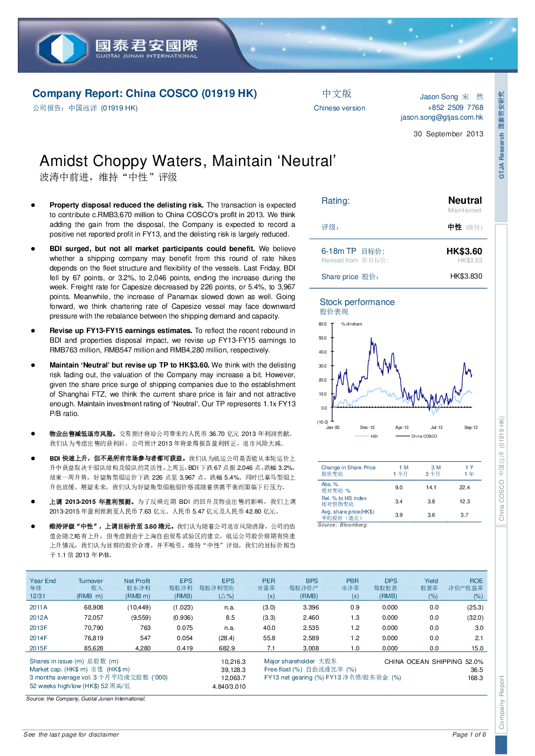
Task: Click the Company Report: China COSCO heading
Action: (x=145, y=94)
